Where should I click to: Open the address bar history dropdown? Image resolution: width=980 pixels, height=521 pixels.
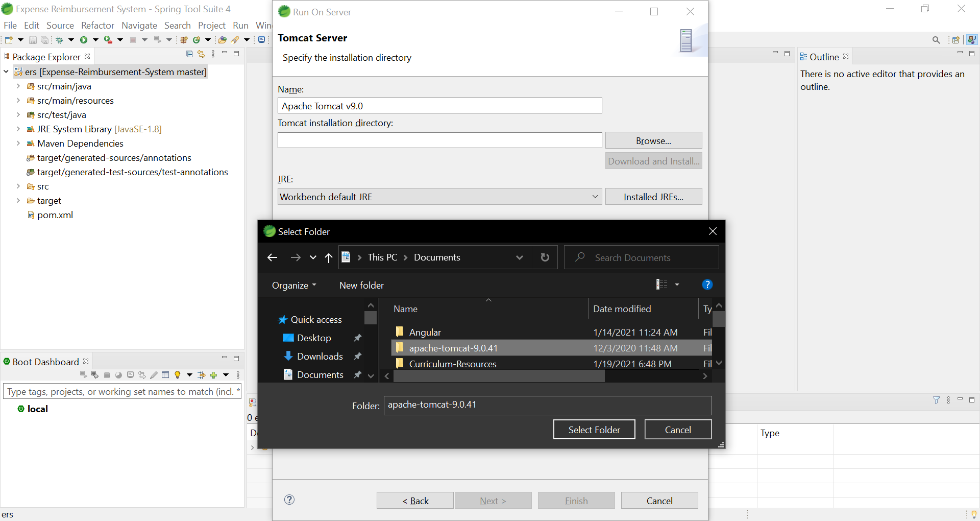(x=520, y=257)
